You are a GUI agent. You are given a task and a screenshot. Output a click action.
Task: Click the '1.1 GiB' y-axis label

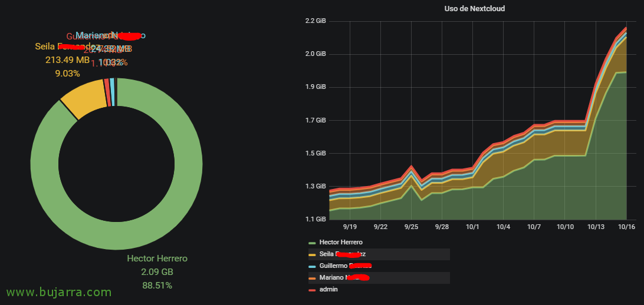(316, 220)
